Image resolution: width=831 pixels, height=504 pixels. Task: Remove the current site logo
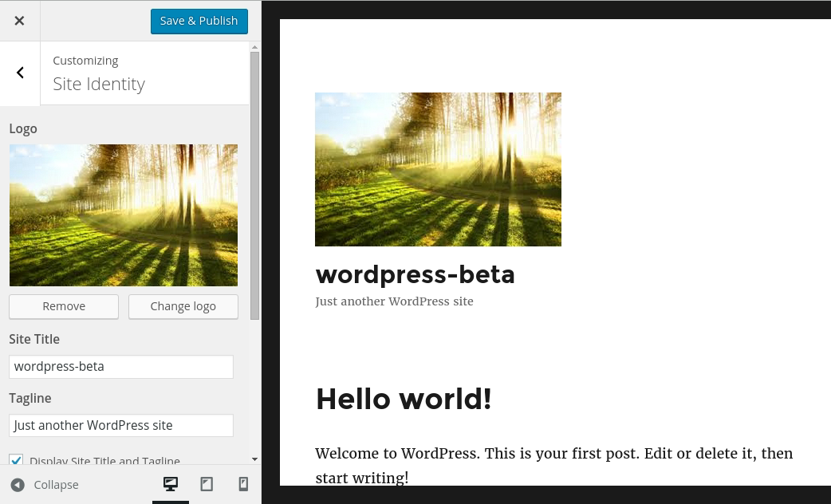pos(64,306)
